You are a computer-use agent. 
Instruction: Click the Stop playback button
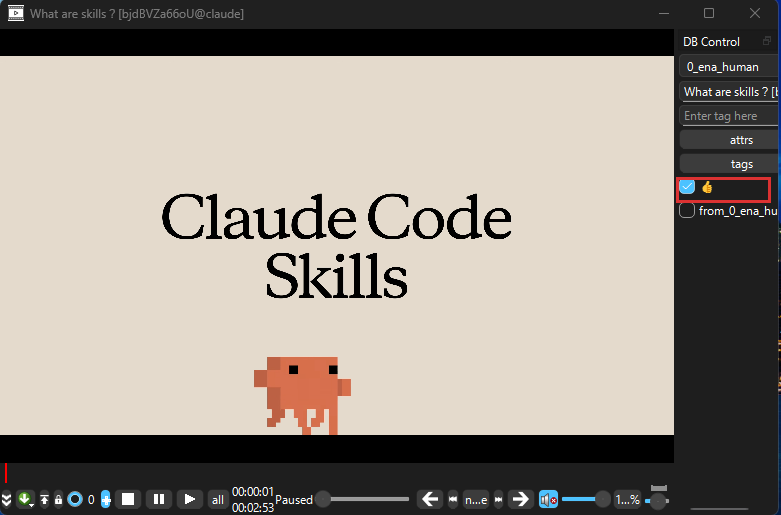(127, 499)
